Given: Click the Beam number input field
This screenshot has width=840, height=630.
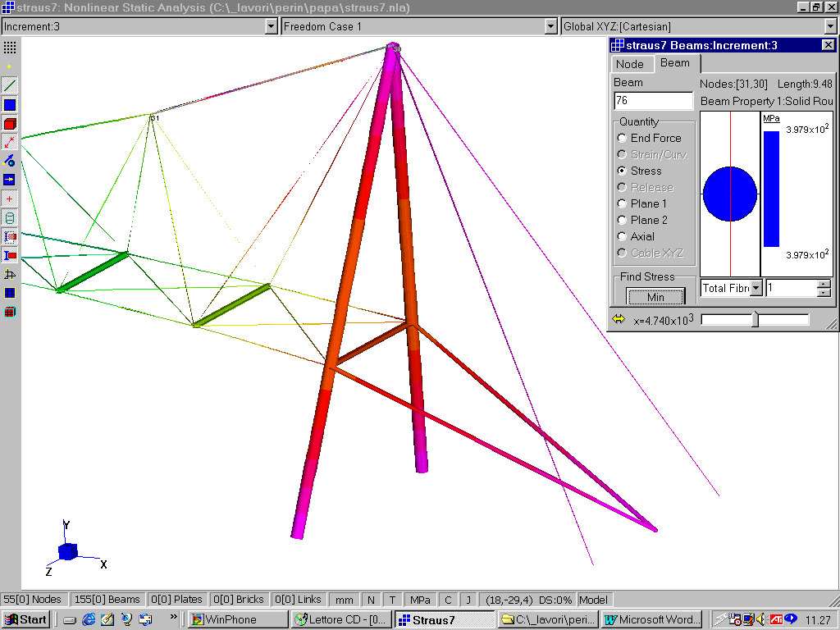Looking at the screenshot, I should (x=653, y=100).
